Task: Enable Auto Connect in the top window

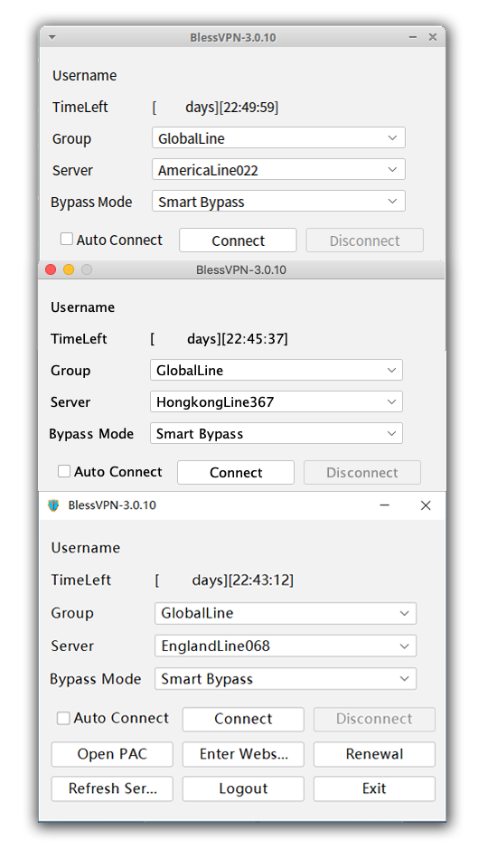Action: pos(66,239)
